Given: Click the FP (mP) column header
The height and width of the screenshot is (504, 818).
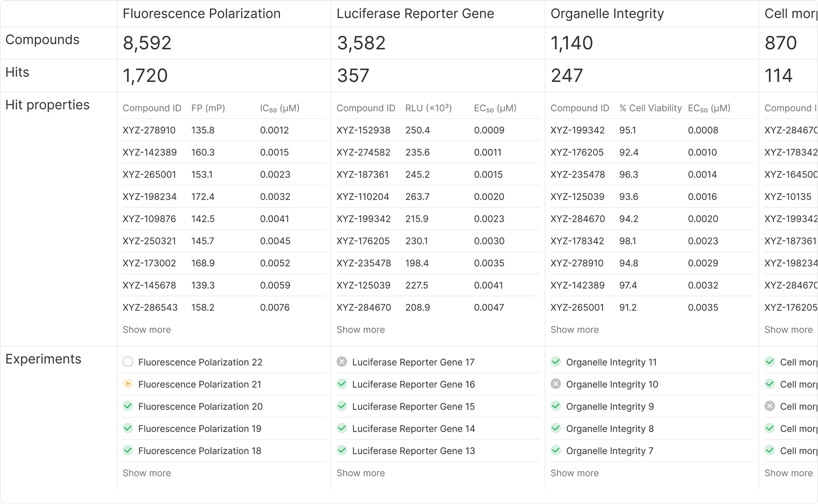Looking at the screenshot, I should (208, 108).
